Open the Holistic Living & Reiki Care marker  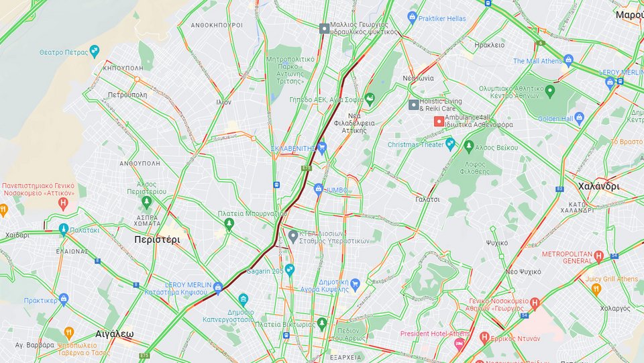coord(414,104)
